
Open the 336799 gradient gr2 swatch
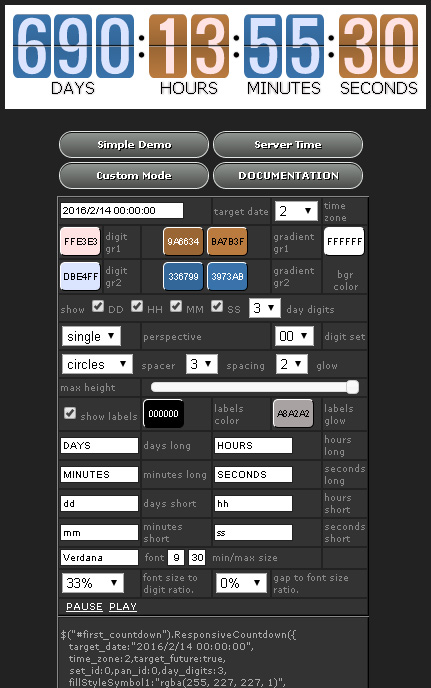183,276
